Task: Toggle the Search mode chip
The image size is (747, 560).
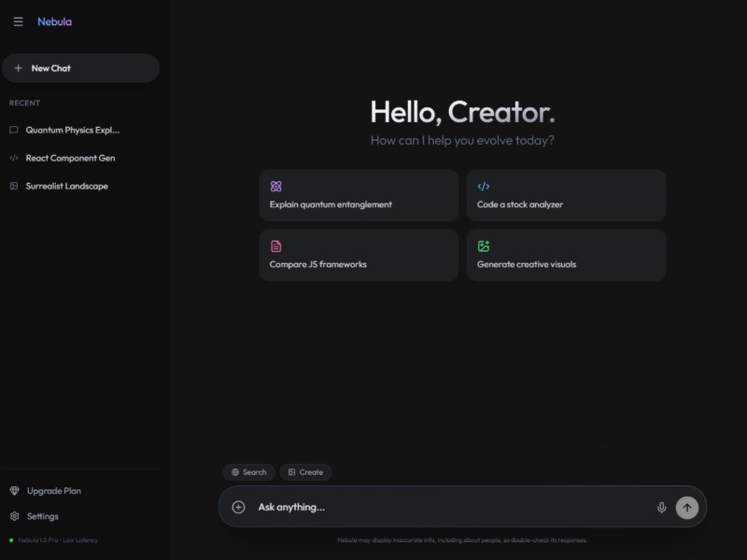Action: 248,472
